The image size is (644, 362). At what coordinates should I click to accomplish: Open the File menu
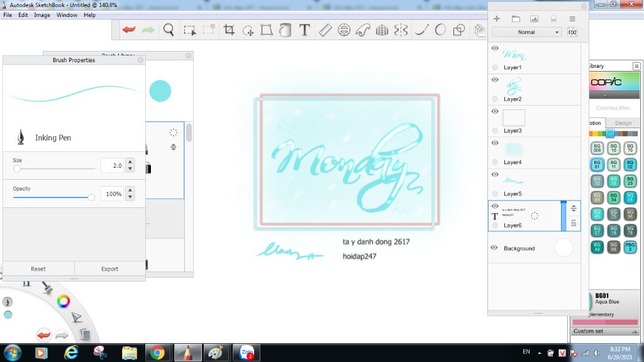pyautogui.click(x=8, y=15)
